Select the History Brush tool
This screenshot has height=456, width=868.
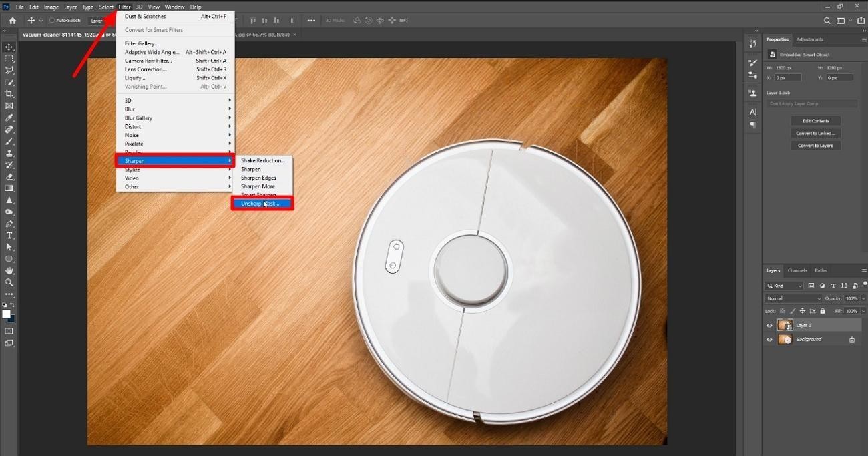pos(9,164)
